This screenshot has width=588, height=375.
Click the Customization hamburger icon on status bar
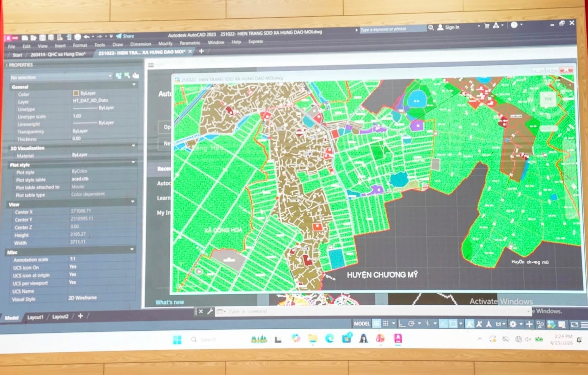pos(584,325)
